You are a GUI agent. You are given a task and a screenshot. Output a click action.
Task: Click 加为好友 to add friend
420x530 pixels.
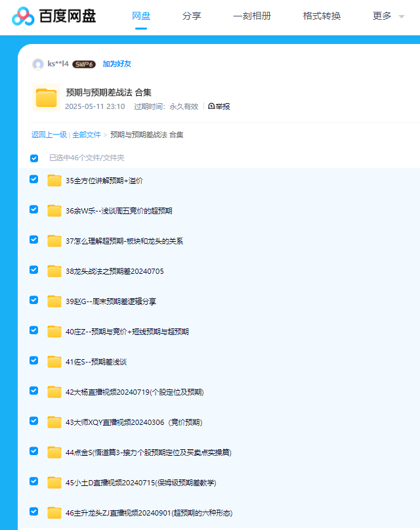tap(117, 64)
